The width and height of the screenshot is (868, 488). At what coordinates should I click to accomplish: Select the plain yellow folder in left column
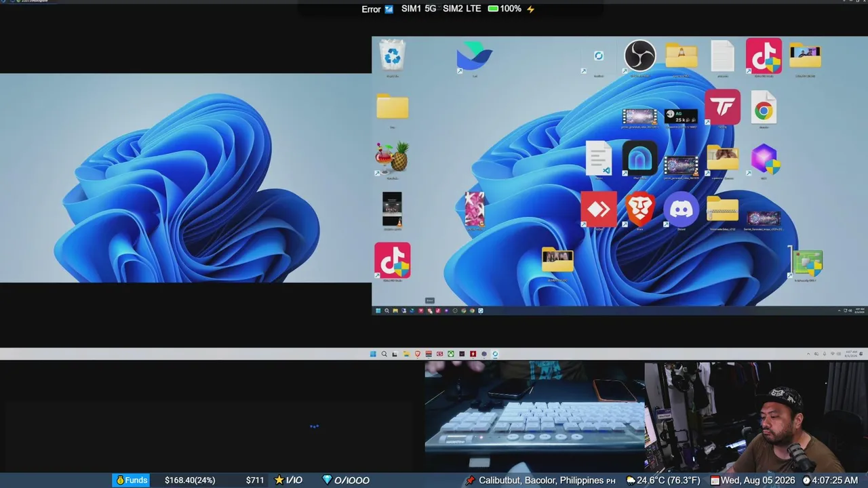392,106
